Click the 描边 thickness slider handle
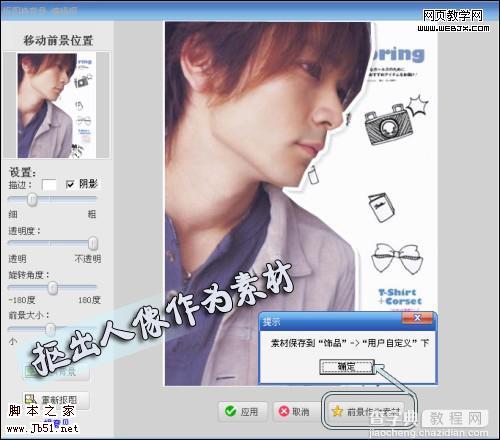500x440 pixels. (32, 199)
